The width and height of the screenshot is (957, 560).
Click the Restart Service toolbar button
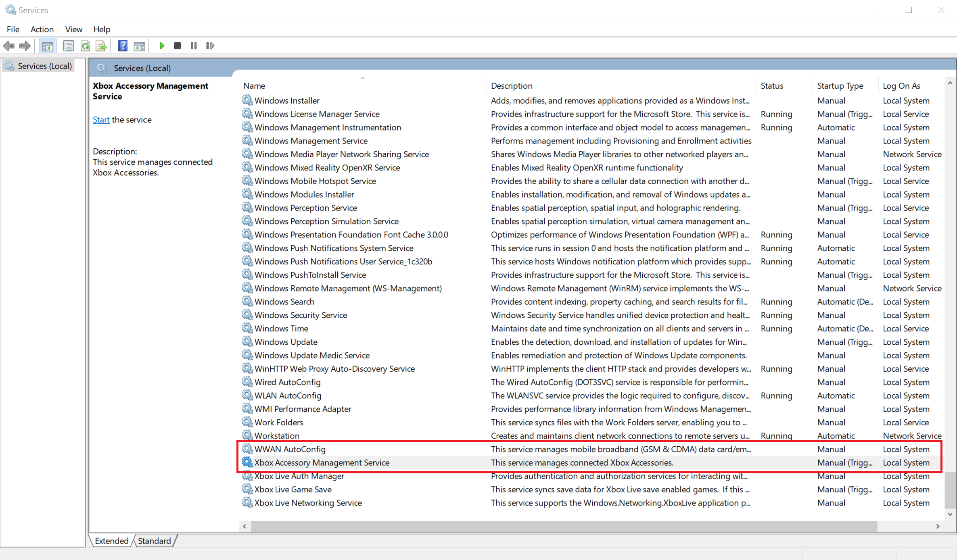(x=210, y=46)
